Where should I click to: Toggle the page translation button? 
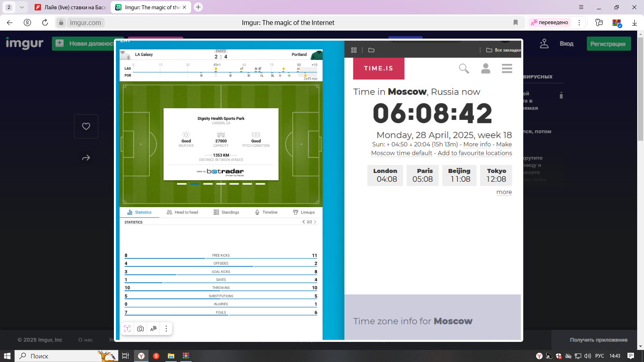coord(549,23)
